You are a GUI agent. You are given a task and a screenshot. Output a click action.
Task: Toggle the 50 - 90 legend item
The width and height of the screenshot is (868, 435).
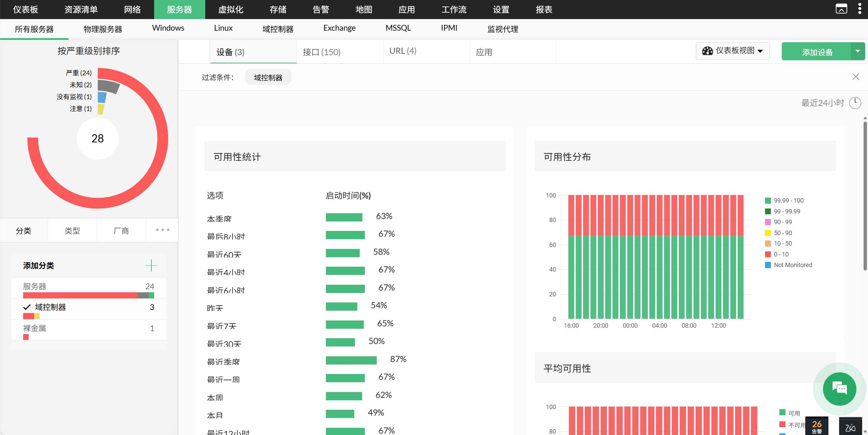pyautogui.click(x=778, y=233)
